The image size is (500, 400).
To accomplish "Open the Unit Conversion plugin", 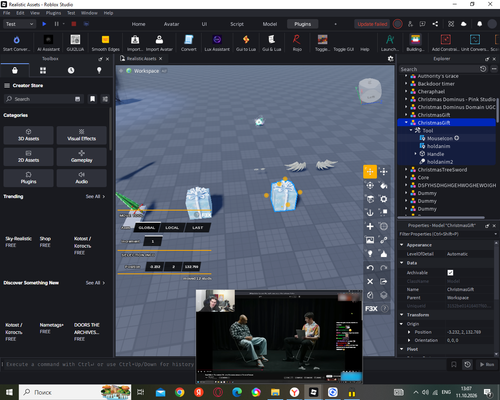I will [x=475, y=43].
